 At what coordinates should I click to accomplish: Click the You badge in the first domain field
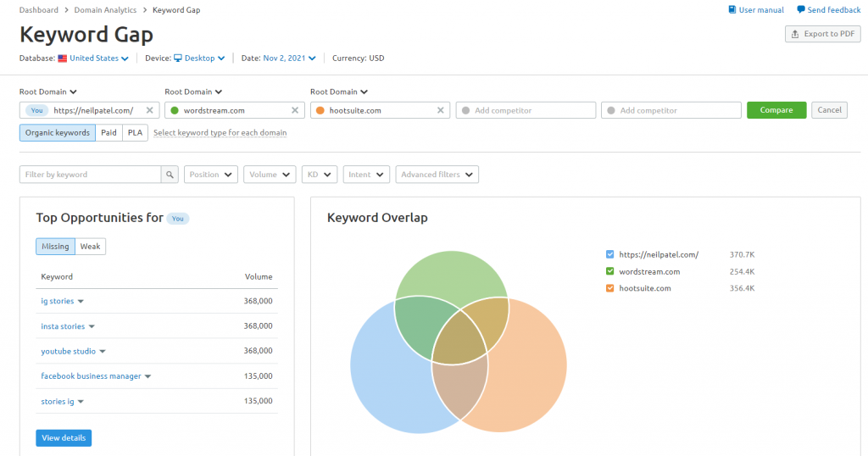pos(37,110)
